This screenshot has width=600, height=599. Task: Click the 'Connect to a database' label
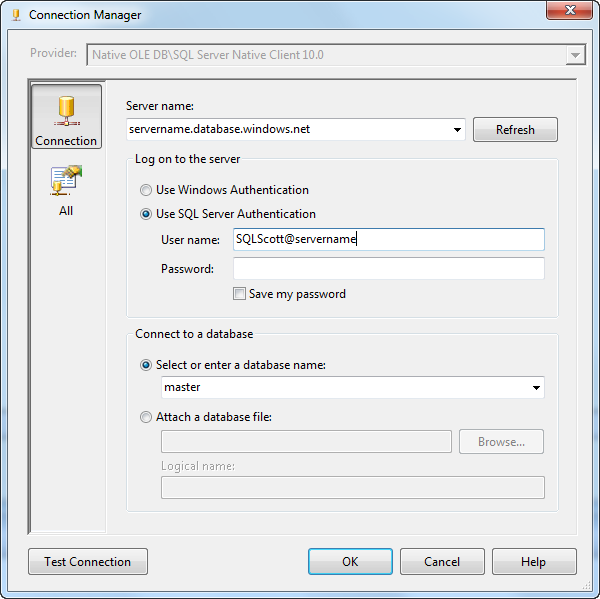point(194,334)
